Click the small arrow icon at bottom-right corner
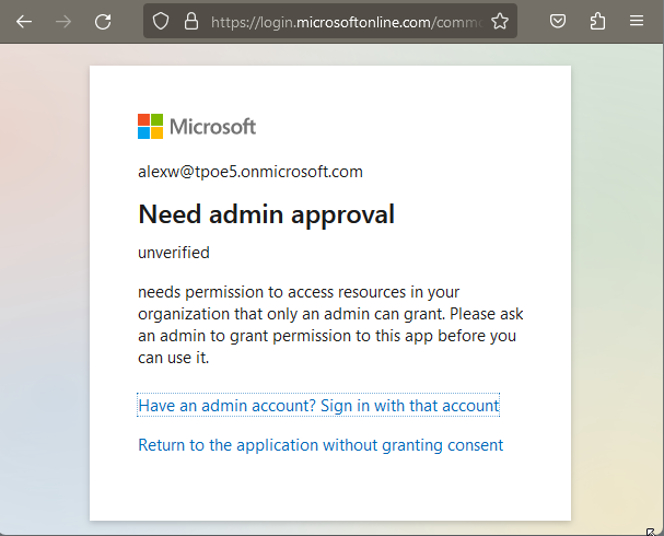 [x=651, y=531]
